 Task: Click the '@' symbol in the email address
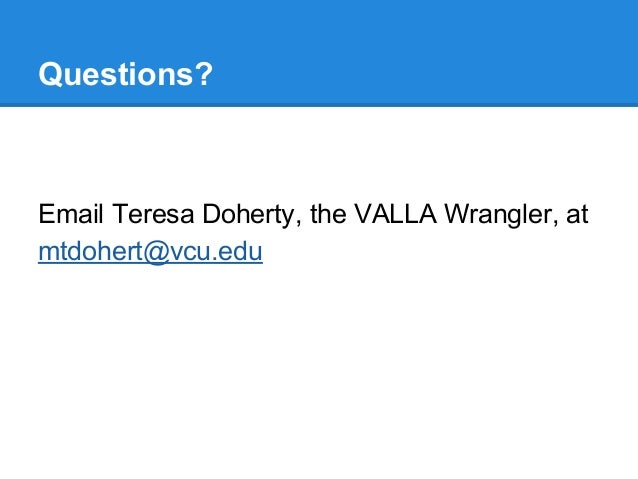[155, 253]
